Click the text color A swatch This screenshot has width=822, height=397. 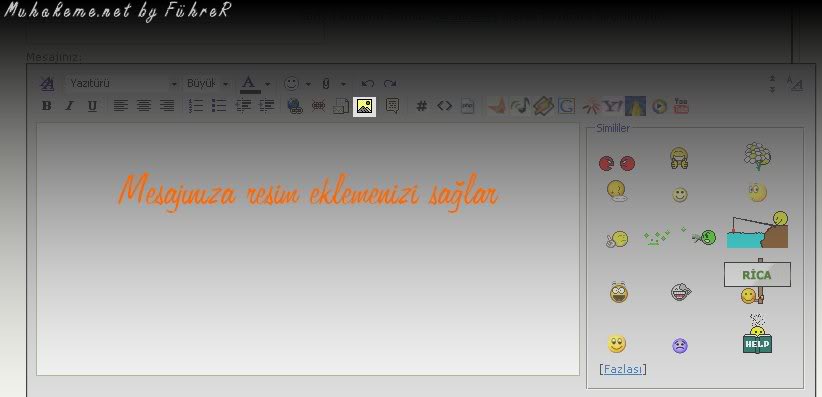pos(250,84)
